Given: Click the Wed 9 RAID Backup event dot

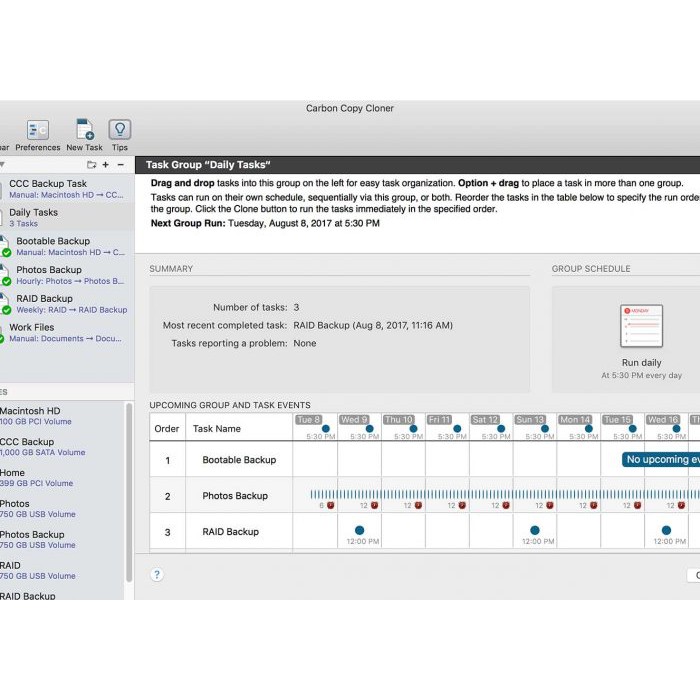Looking at the screenshot, I should click(359, 530).
